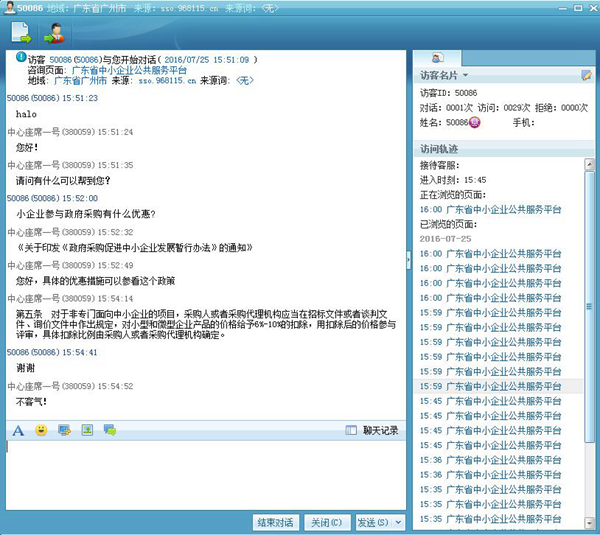
Task: Click the quick reply bubbles icon
Action: point(110,430)
